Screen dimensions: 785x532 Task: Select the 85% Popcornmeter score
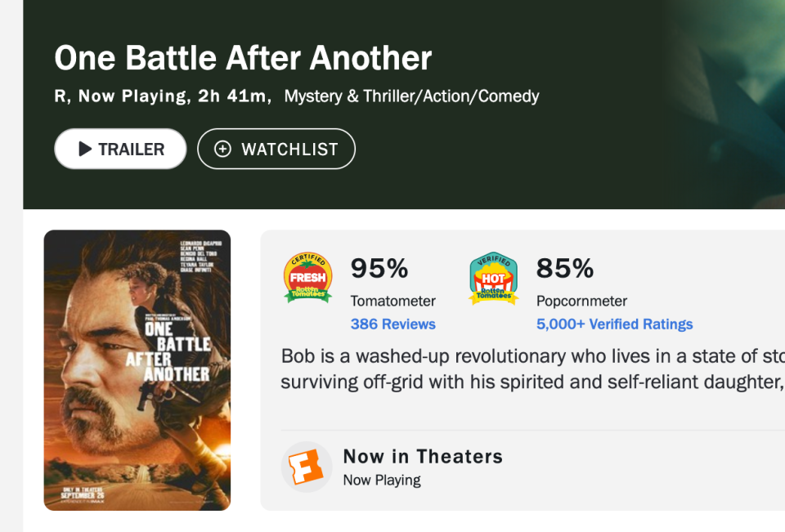coord(565,268)
